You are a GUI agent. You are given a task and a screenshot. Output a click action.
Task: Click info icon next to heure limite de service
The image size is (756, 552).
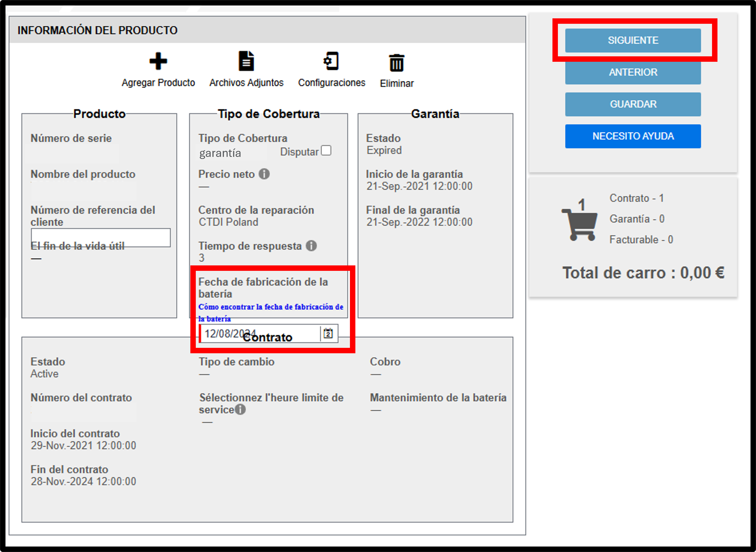pos(240,409)
